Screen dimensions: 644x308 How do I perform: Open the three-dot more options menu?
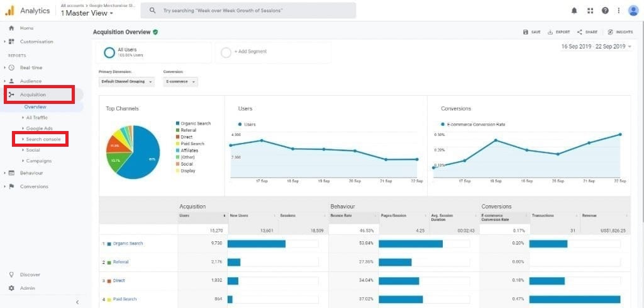(x=619, y=11)
